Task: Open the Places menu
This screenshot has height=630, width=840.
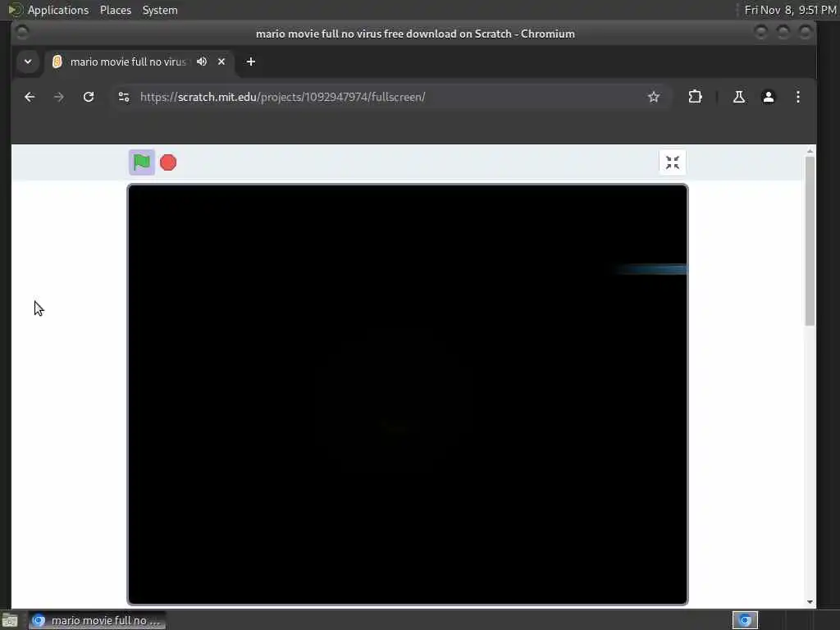Action: 115,10
